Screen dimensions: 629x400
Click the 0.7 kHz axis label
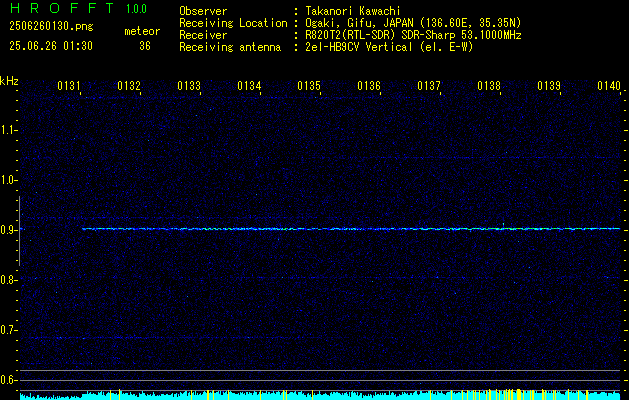pos(8,330)
